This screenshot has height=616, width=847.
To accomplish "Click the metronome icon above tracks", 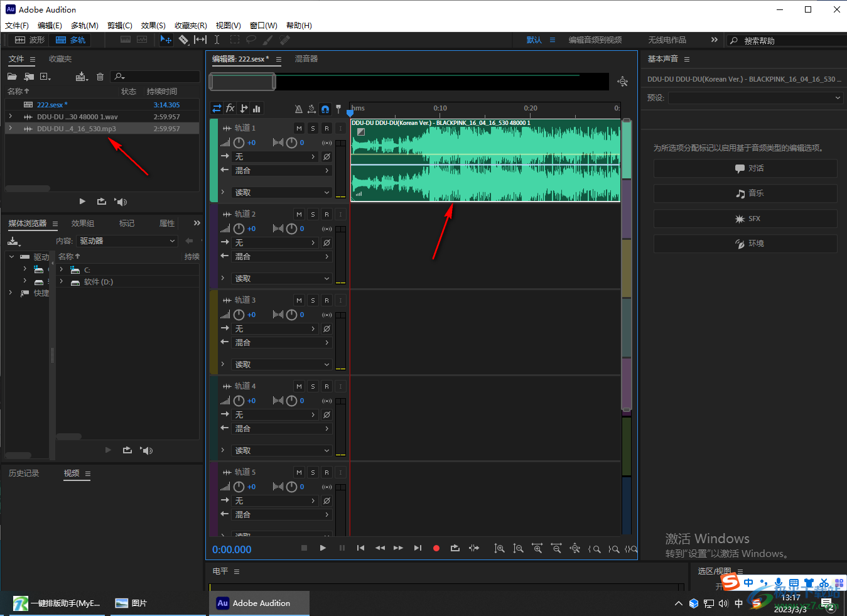I will 298,109.
